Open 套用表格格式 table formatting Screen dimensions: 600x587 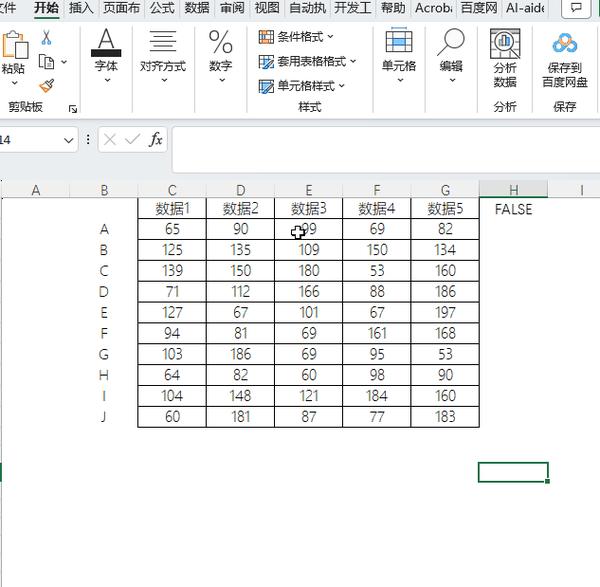click(307, 61)
